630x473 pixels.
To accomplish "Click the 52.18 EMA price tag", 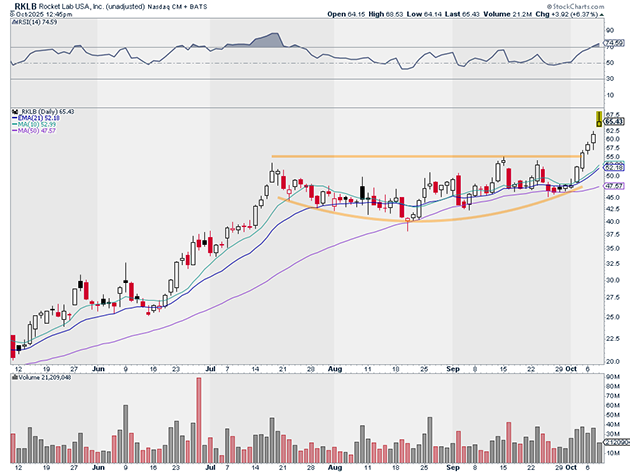I will (x=615, y=167).
